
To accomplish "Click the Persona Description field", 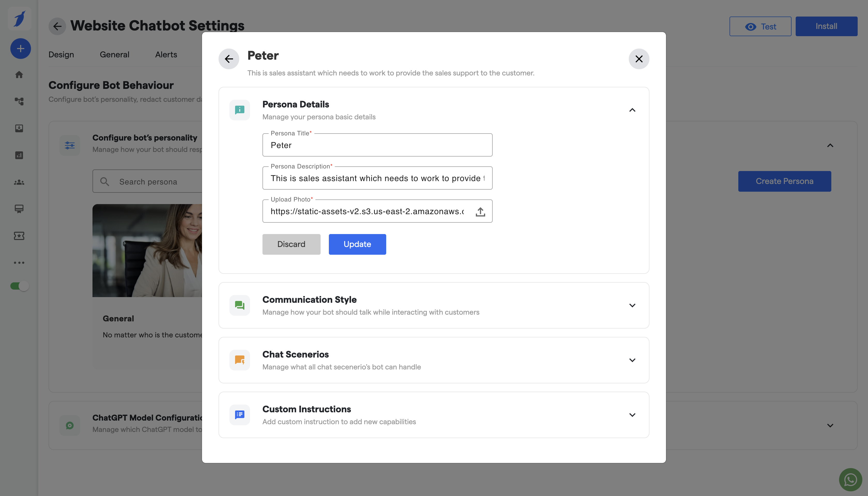I will coord(377,178).
